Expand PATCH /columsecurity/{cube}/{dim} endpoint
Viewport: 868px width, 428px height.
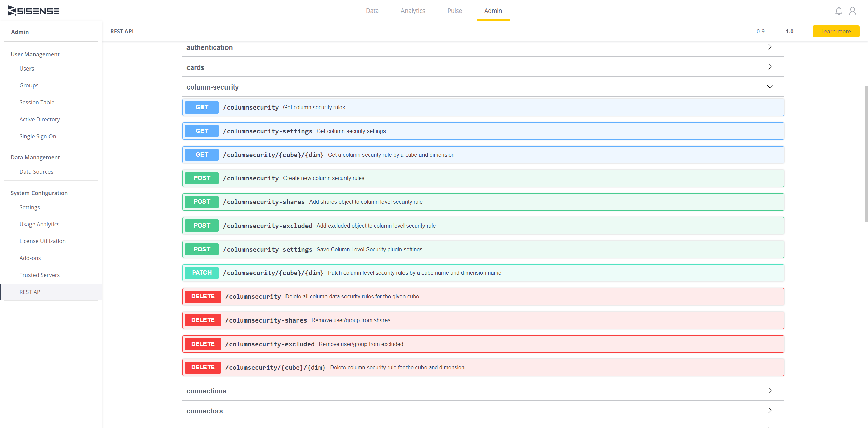tap(483, 273)
